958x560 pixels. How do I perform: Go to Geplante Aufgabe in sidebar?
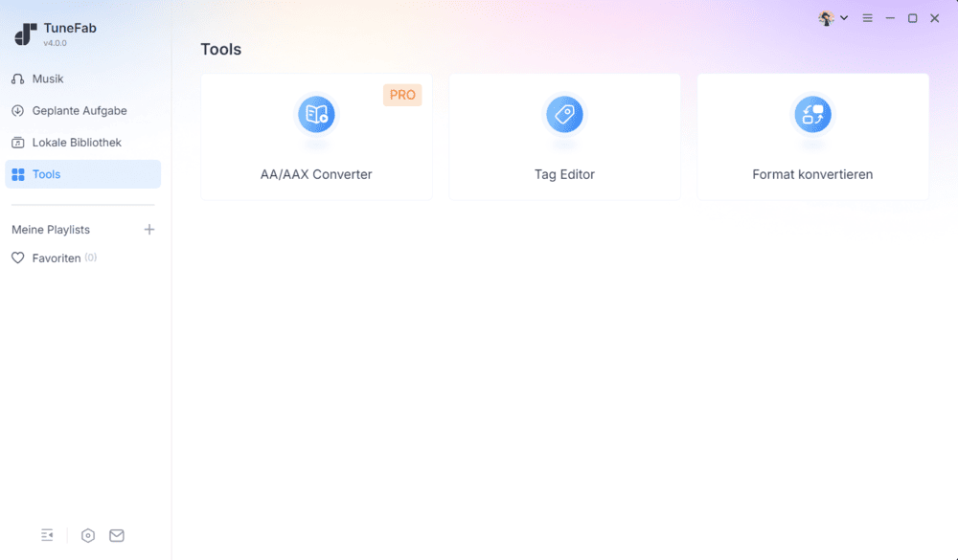[80, 111]
